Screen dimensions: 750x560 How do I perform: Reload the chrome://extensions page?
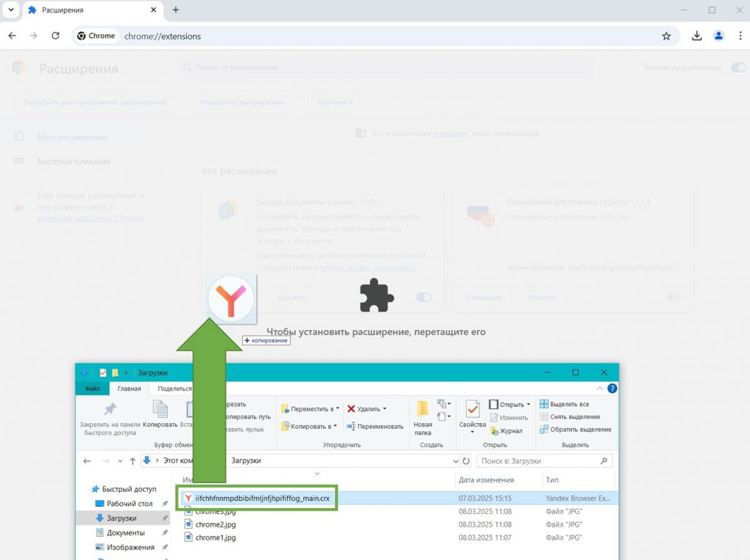(56, 36)
